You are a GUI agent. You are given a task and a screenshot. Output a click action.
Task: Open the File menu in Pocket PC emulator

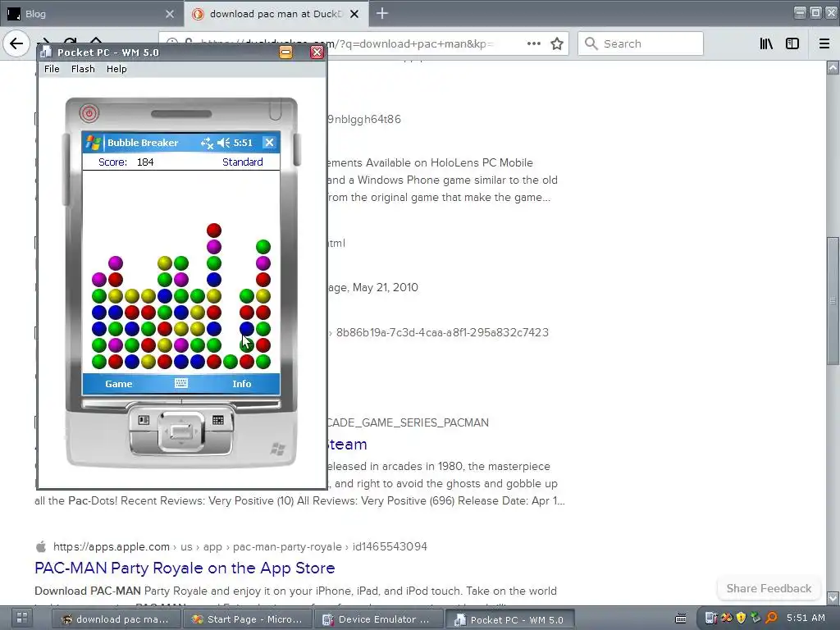(52, 69)
